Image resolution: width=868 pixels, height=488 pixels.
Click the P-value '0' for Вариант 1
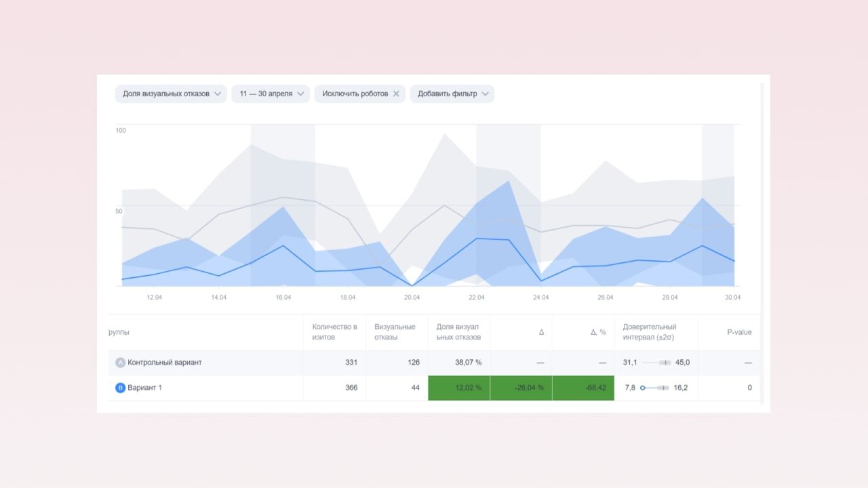point(750,388)
